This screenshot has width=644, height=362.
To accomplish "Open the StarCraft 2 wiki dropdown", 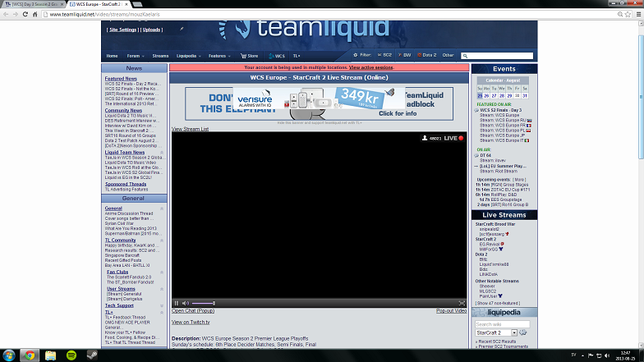I will click(x=496, y=333).
